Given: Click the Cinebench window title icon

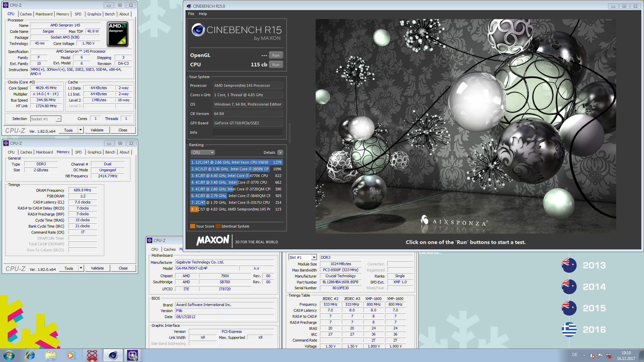Looking at the screenshot, I should [x=189, y=6].
